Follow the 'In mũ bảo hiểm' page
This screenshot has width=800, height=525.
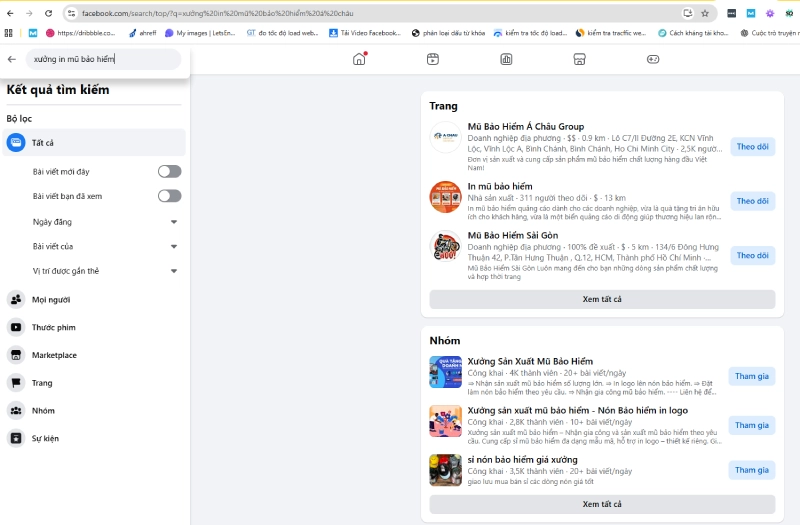(x=753, y=201)
